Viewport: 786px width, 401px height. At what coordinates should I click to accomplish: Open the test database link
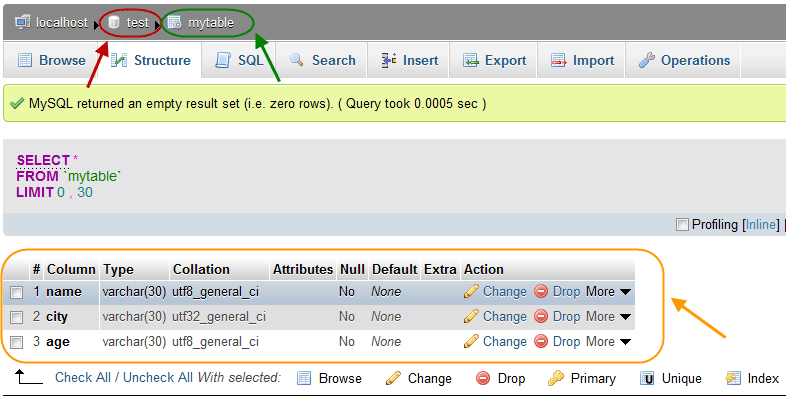click(x=137, y=23)
